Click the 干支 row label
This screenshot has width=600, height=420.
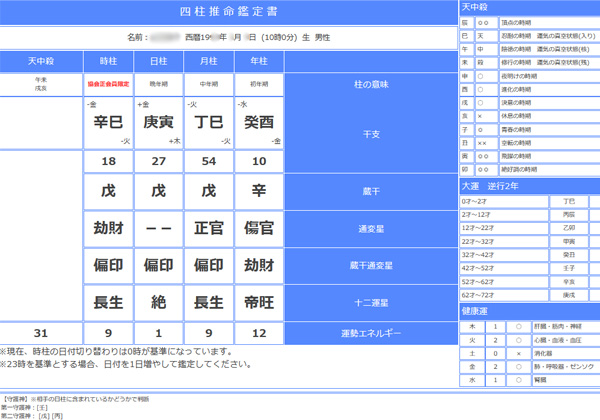click(371, 134)
